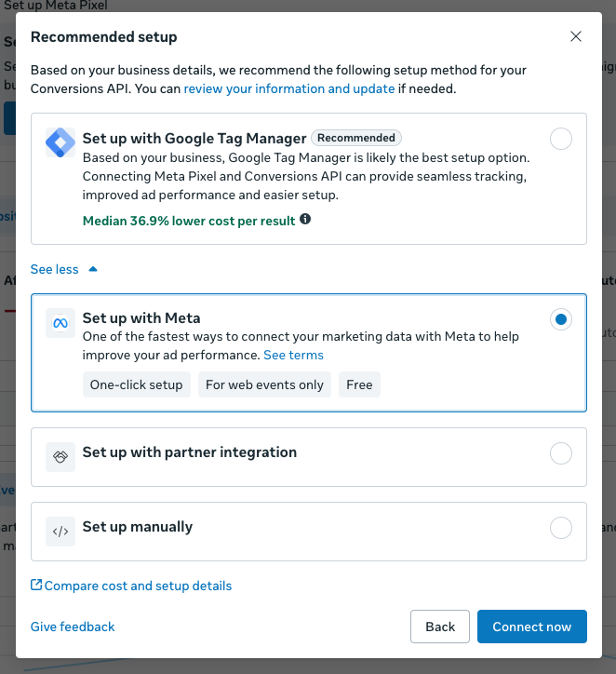Select the Google Tag Manager radio button
The image size is (616, 674).
tap(560, 139)
